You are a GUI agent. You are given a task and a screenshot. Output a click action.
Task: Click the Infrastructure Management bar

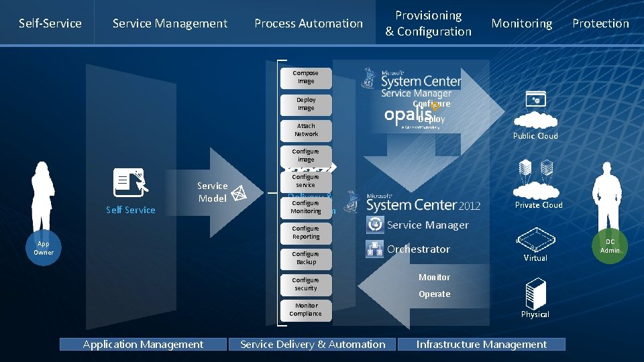[482, 344]
